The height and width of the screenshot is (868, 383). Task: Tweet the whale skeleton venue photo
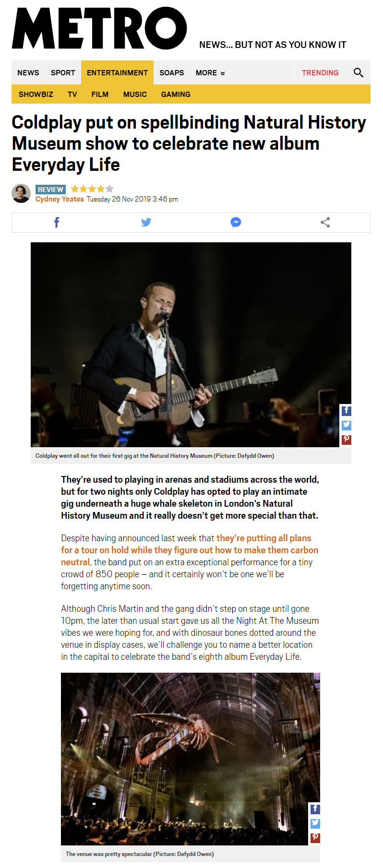[x=315, y=823]
